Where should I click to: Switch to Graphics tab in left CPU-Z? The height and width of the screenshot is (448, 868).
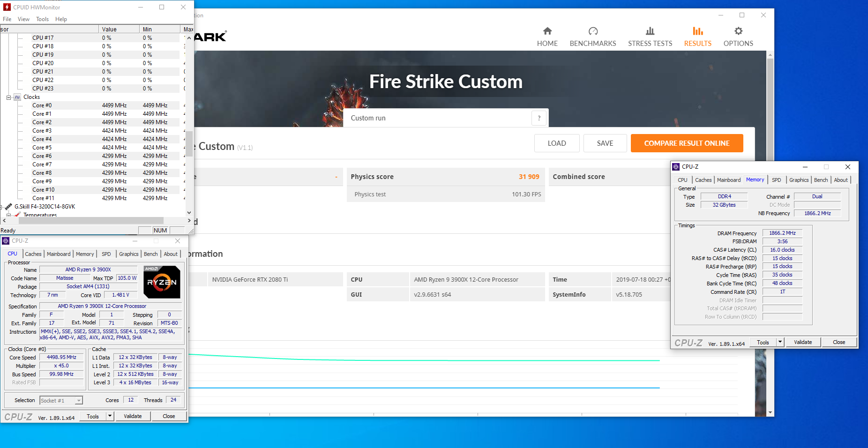[128, 254]
